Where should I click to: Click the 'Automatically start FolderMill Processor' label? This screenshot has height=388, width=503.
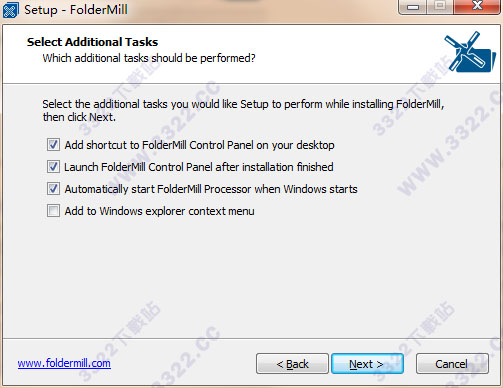[x=211, y=189]
